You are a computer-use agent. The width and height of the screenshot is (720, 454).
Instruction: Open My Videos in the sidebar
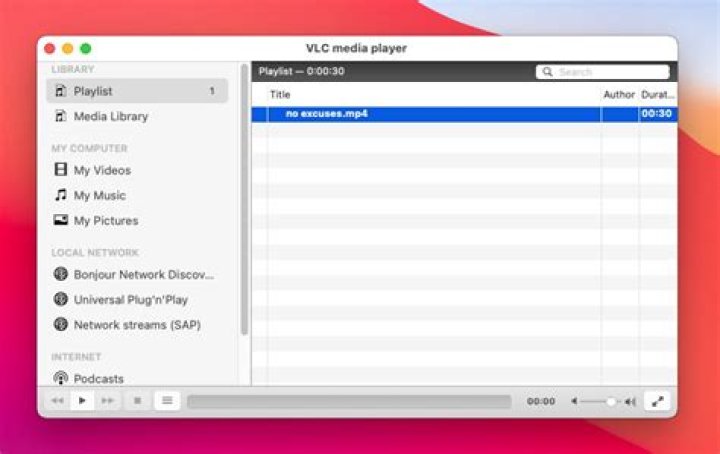(x=137, y=170)
